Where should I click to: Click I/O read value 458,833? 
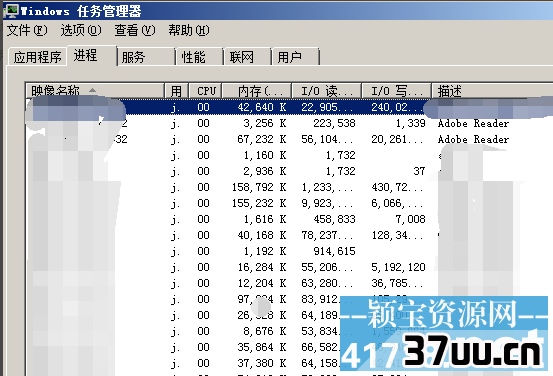334,219
